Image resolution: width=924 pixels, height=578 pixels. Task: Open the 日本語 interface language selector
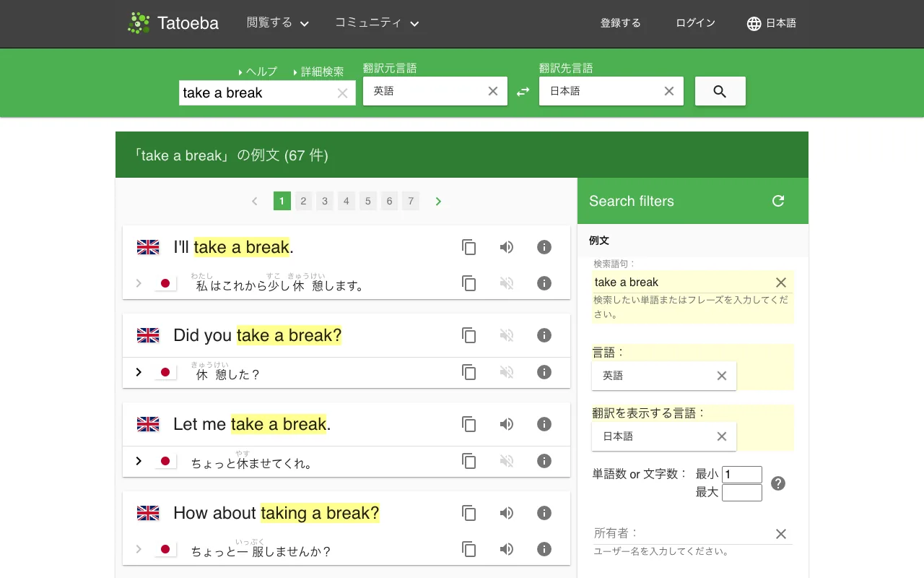click(x=771, y=23)
